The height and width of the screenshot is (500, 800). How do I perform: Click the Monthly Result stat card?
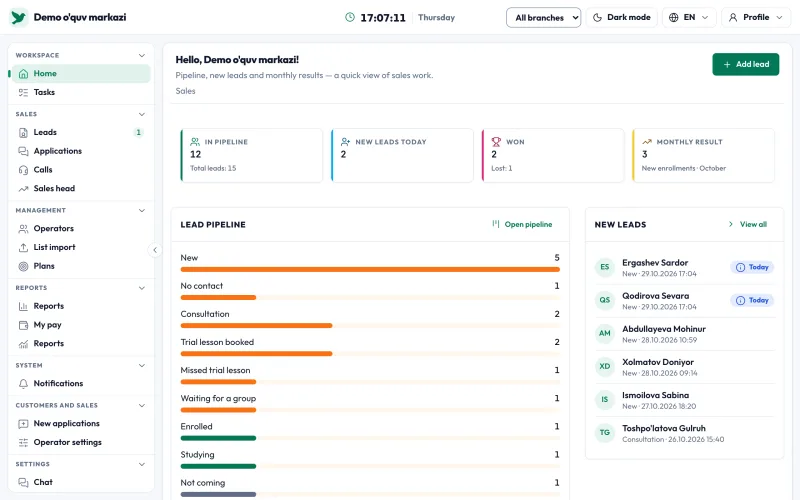point(703,155)
